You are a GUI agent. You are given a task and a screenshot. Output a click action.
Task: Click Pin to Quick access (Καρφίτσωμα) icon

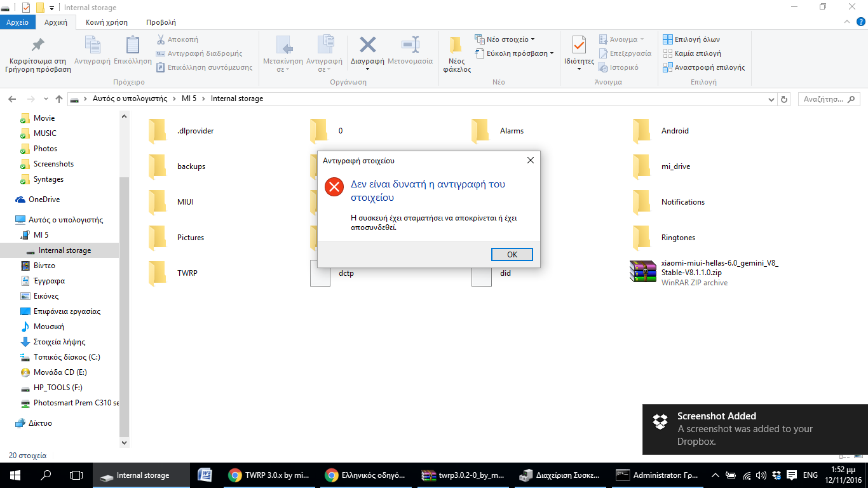tap(38, 45)
